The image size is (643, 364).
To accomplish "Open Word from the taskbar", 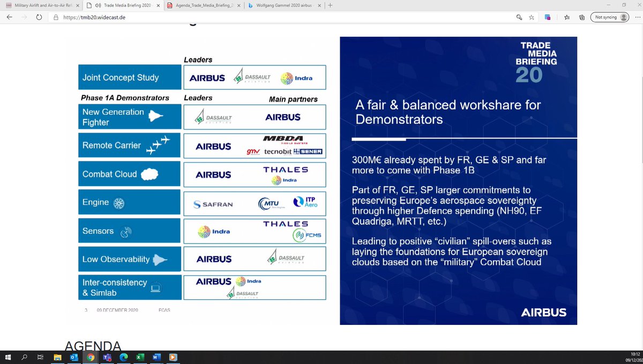I will (x=156, y=357).
